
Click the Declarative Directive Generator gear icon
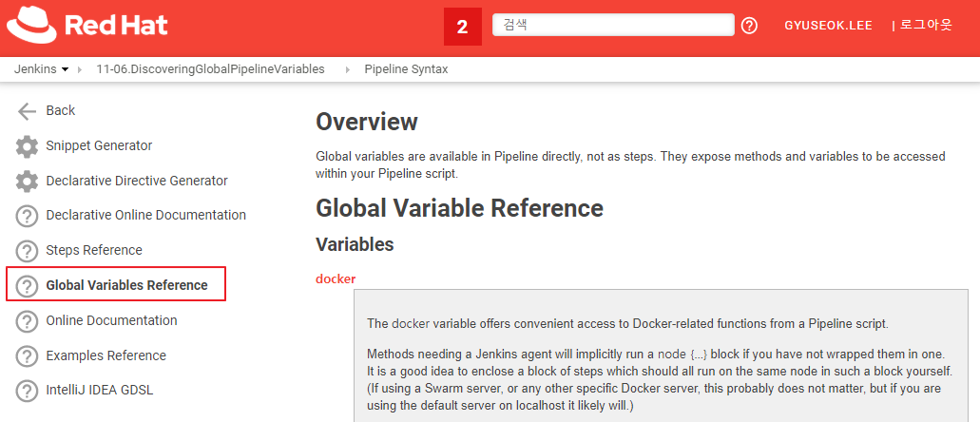(x=28, y=182)
